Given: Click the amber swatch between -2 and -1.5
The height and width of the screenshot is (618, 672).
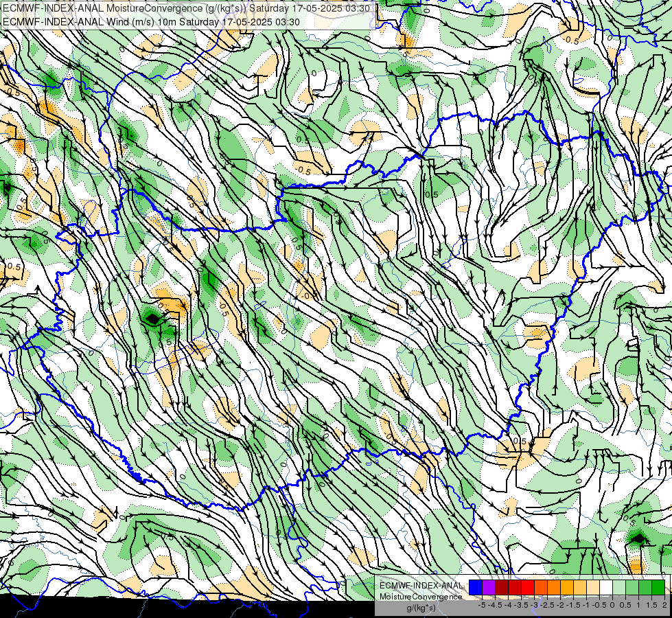Looking at the screenshot, I should (x=567, y=587).
